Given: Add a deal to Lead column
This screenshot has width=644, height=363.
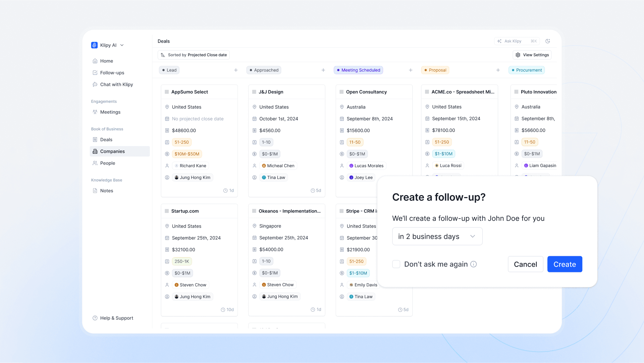Looking at the screenshot, I should pyautogui.click(x=236, y=70).
